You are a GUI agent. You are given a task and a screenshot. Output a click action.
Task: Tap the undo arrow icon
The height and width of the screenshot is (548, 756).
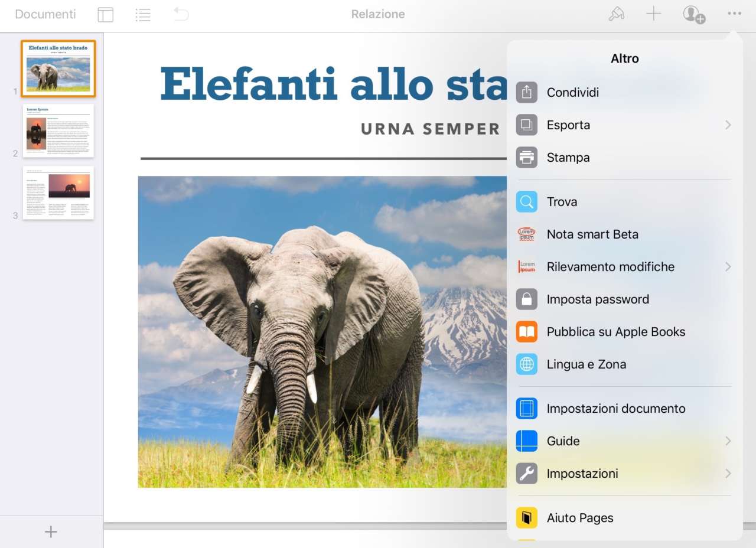pyautogui.click(x=181, y=14)
